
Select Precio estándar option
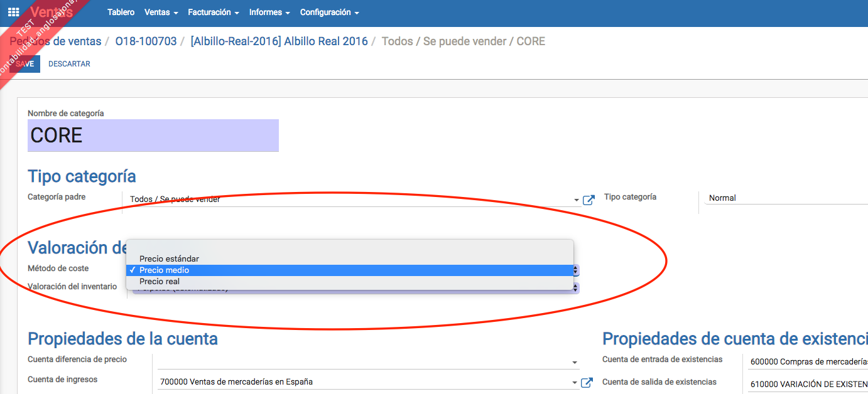coord(169,258)
